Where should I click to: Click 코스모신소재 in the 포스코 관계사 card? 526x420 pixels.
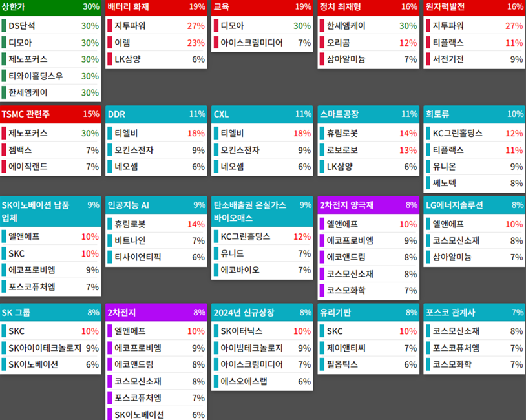coord(475,331)
